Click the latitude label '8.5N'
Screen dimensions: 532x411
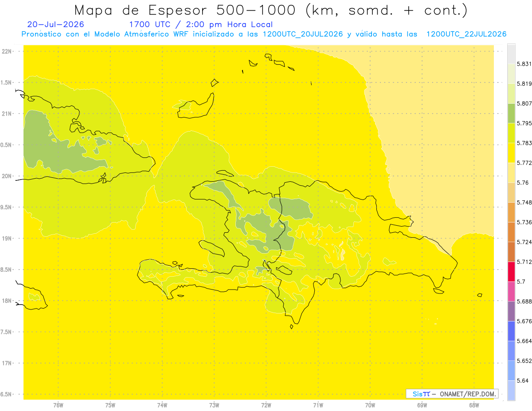[7, 270]
